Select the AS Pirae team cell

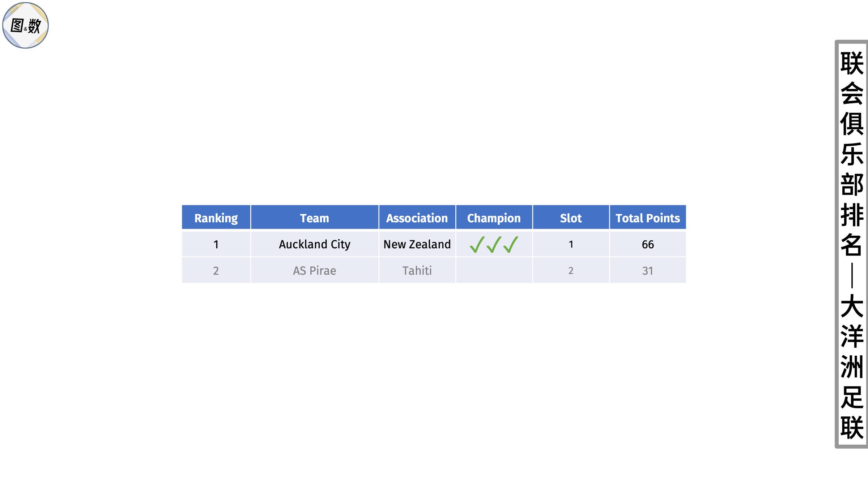[x=315, y=270]
